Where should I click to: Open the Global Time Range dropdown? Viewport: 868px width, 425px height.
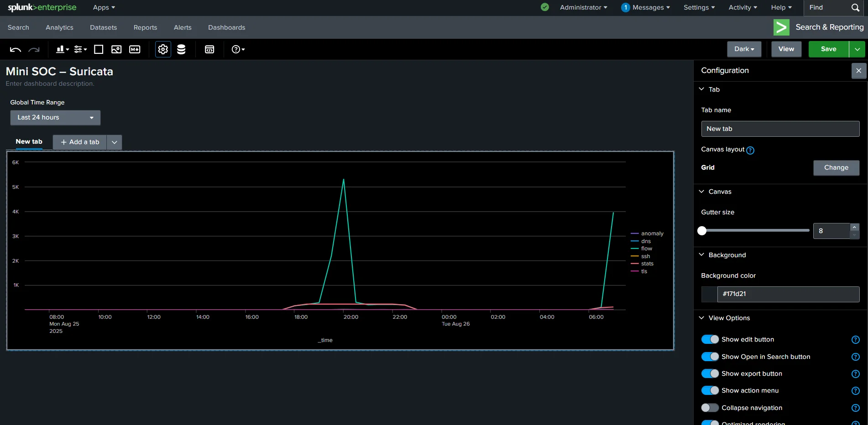[x=55, y=118]
